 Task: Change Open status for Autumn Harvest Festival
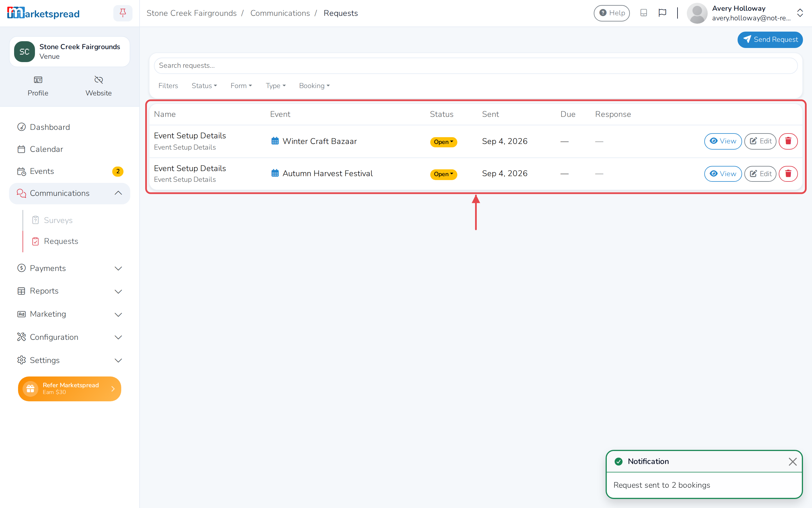click(443, 174)
